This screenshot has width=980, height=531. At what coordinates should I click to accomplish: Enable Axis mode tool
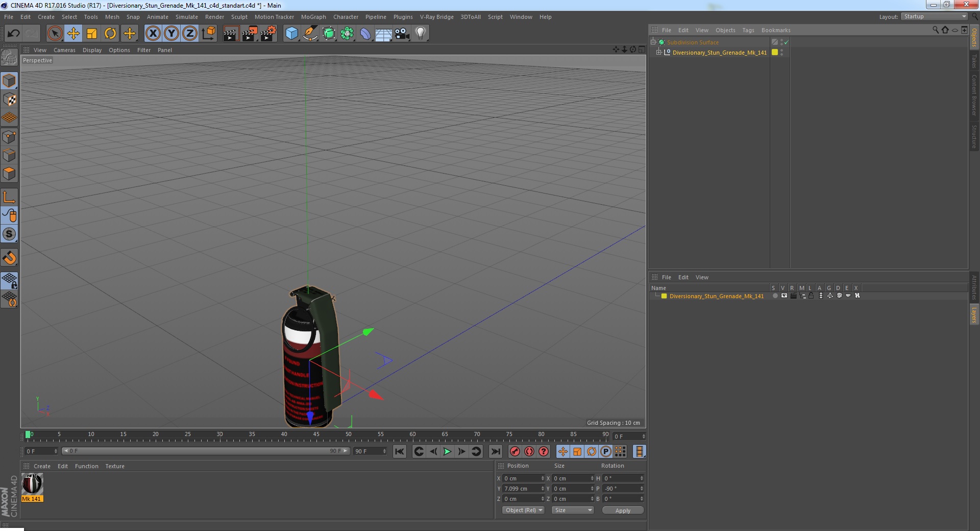(9, 197)
